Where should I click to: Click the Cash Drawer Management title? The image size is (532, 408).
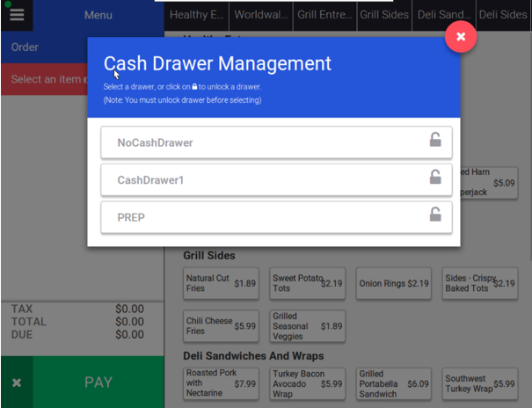[x=217, y=63]
